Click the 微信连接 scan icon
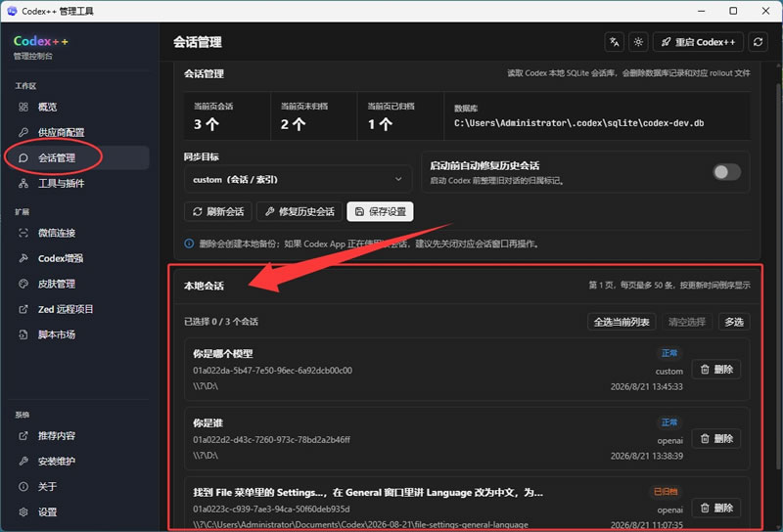This screenshot has height=532, width=783. [x=23, y=233]
